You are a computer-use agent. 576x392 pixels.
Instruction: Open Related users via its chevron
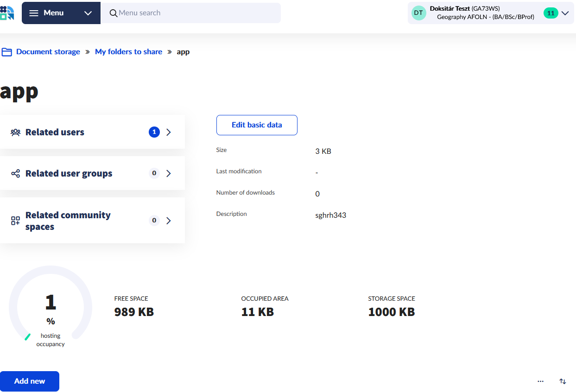[x=169, y=132]
